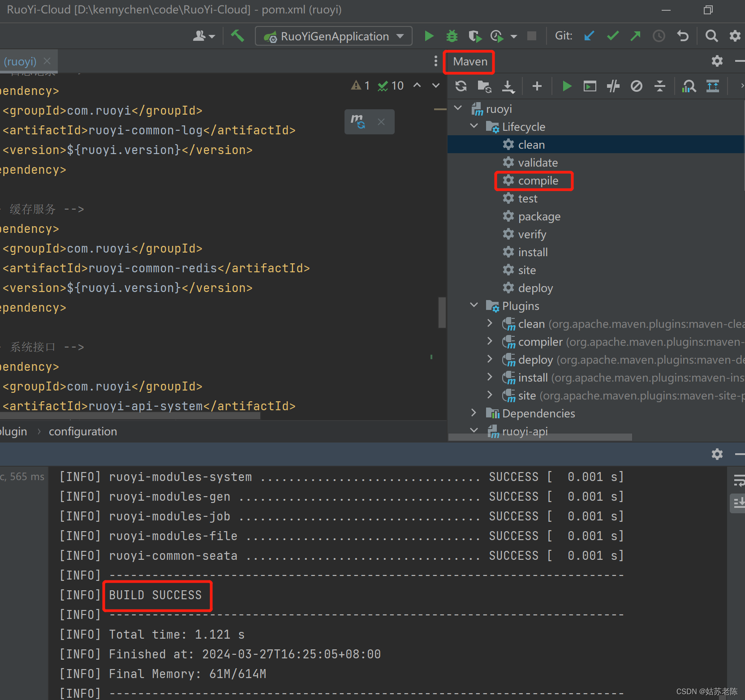
Task: Collapse the Plugins folder
Action: (x=474, y=305)
